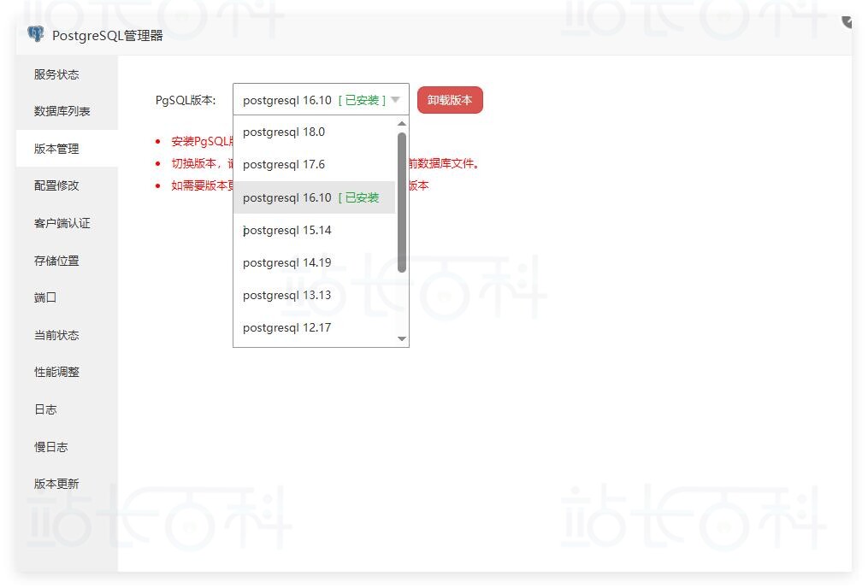Click the PostgreSQL管理器 window title

108,35
